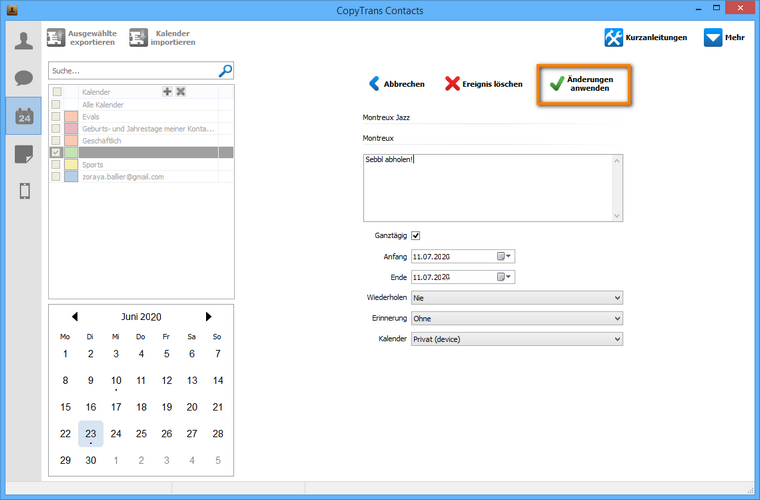Select day 23 in June calendar
Screen dimensions: 760x500
91,434
